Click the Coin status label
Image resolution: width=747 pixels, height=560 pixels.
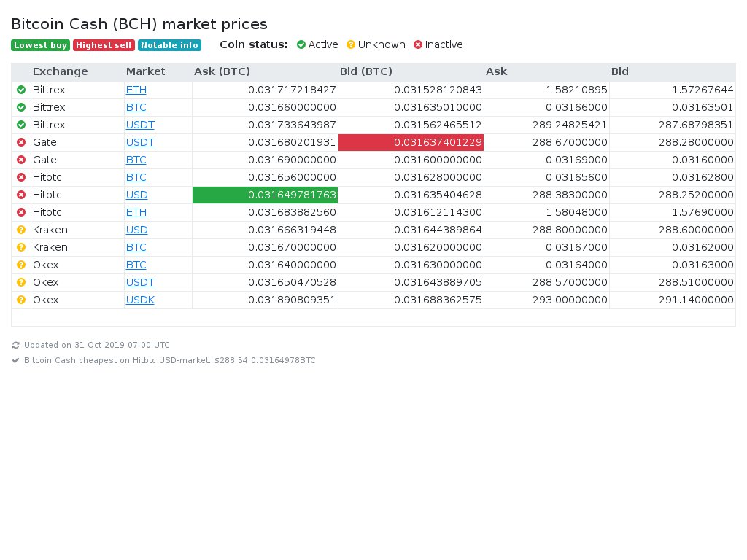tap(253, 44)
